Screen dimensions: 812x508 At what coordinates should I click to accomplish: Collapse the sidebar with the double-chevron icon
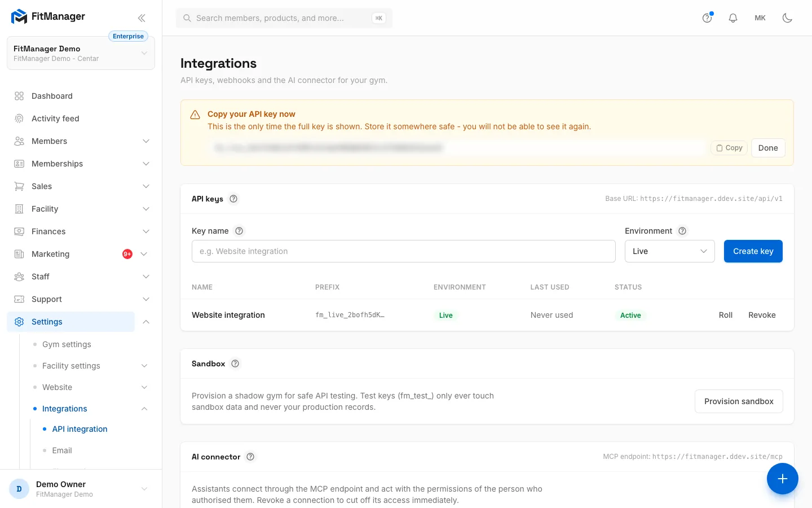click(142, 18)
